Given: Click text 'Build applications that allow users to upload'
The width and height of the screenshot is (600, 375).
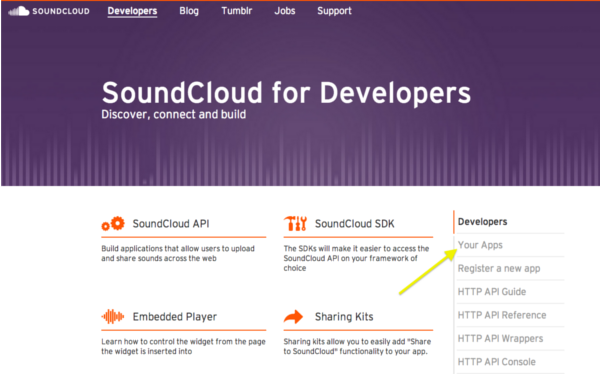Looking at the screenshot, I should 178,249.
